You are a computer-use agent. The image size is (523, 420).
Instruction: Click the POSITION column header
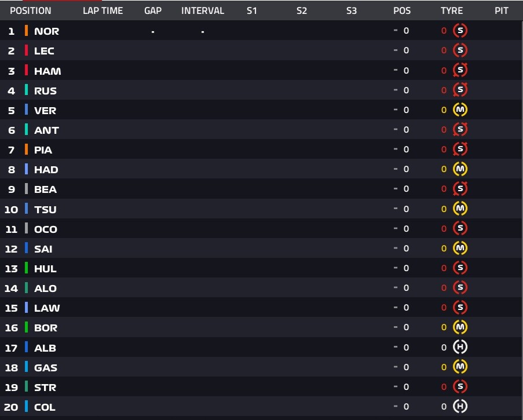(x=30, y=10)
